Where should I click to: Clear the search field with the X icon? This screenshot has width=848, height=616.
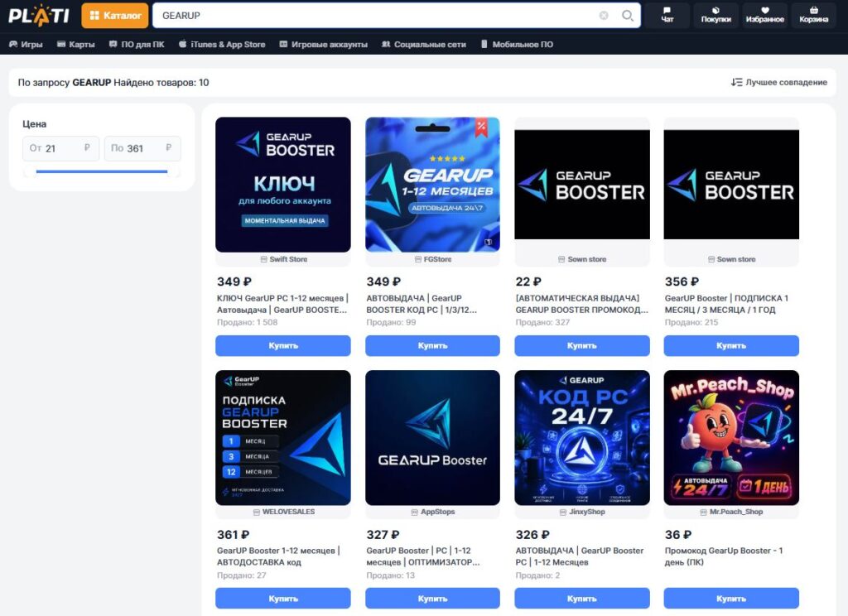point(604,16)
